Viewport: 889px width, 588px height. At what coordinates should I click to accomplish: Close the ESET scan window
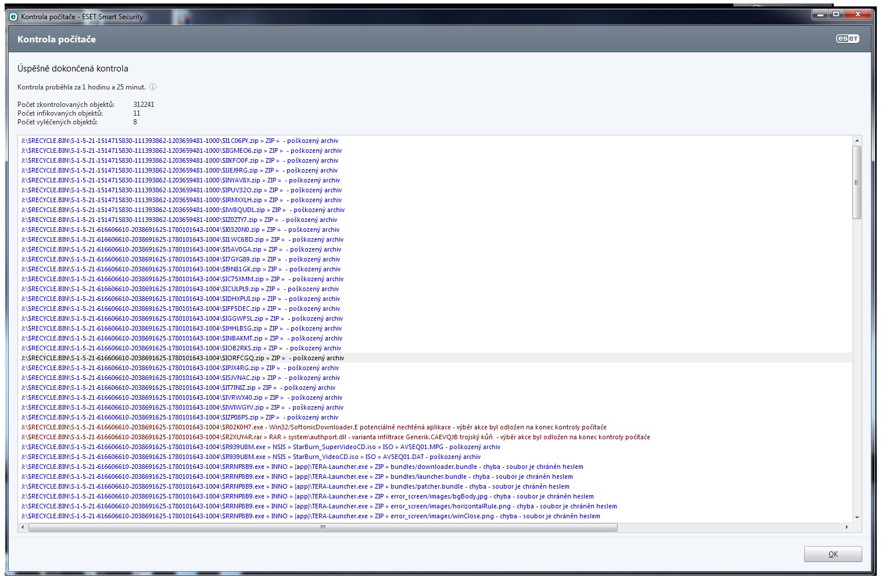[x=858, y=14]
